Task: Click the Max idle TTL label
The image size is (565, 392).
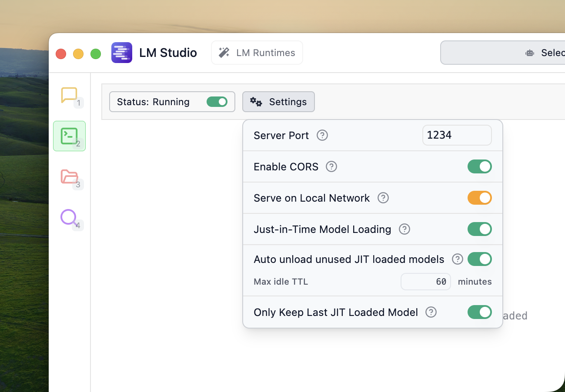Action: (281, 282)
